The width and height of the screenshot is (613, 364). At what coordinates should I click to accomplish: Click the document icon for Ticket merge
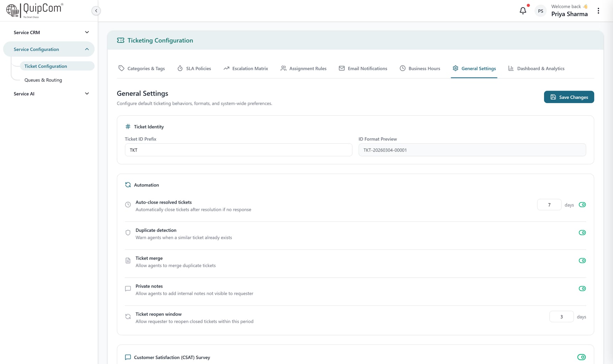[x=128, y=261]
